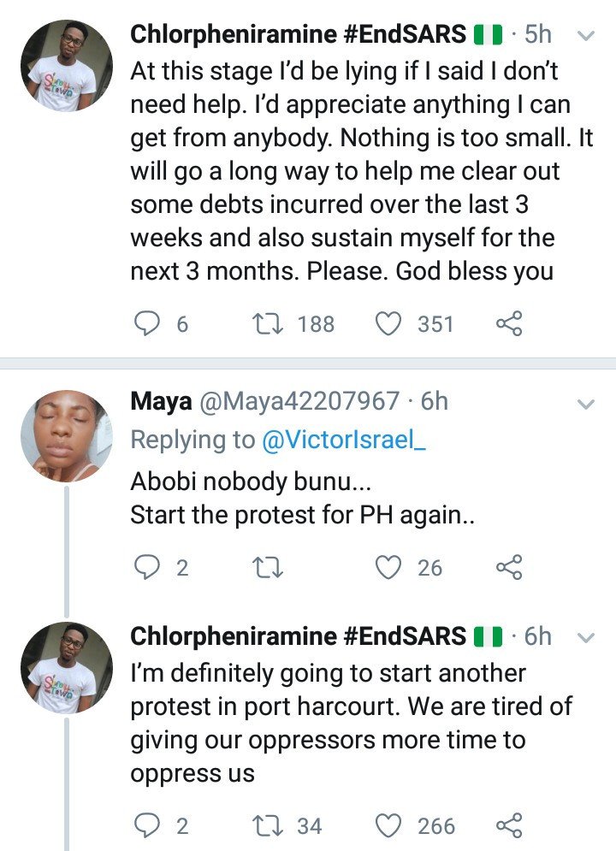Share the port harcourt protest tweet
Screen dimensions: 616x851
click(509, 825)
